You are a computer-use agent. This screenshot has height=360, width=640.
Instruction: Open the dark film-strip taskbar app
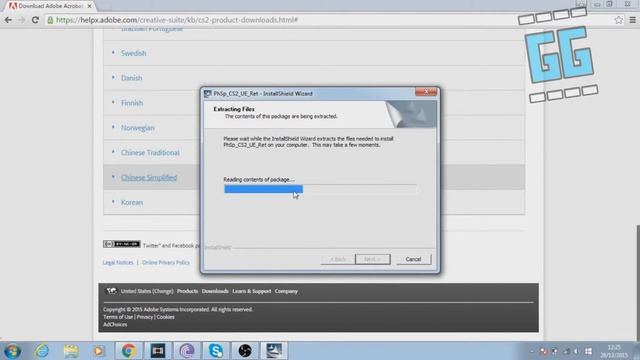pyautogui.click(x=158, y=351)
